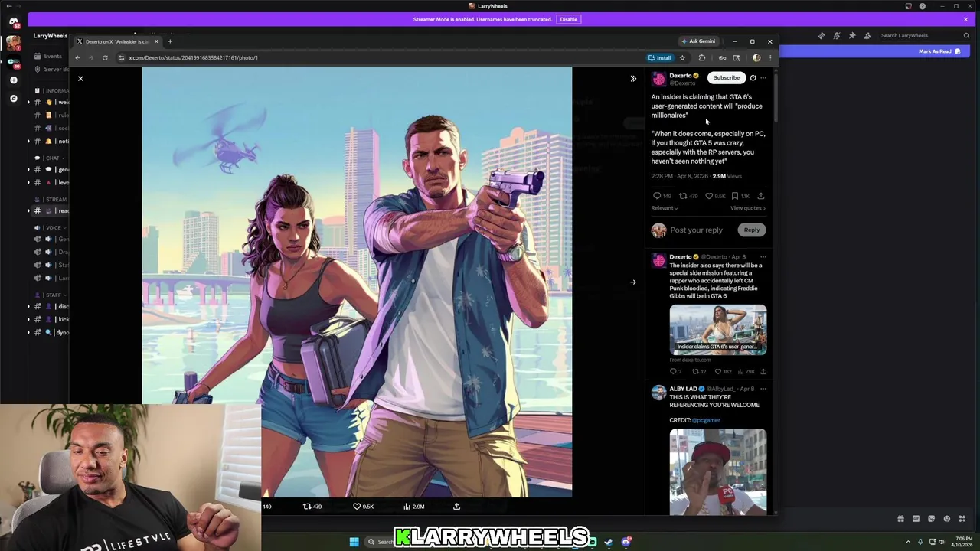This screenshot has height=551, width=980.
Task: Open more options on Dexerto's Apr 8 reply
Action: (763, 257)
